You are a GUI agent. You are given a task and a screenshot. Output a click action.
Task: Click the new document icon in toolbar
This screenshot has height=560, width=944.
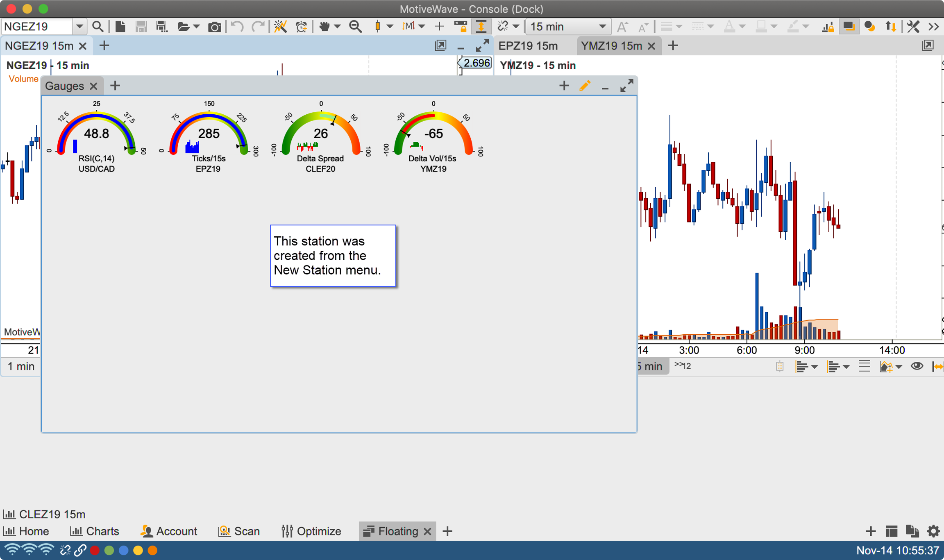(120, 27)
